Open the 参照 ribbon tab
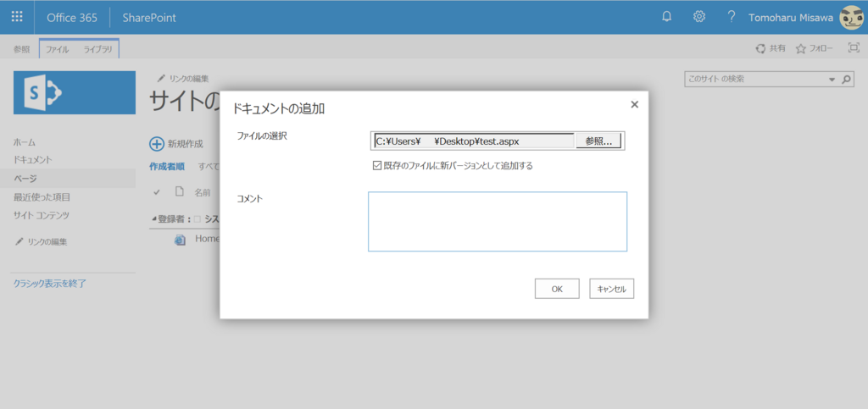The image size is (868, 409). tap(21, 49)
